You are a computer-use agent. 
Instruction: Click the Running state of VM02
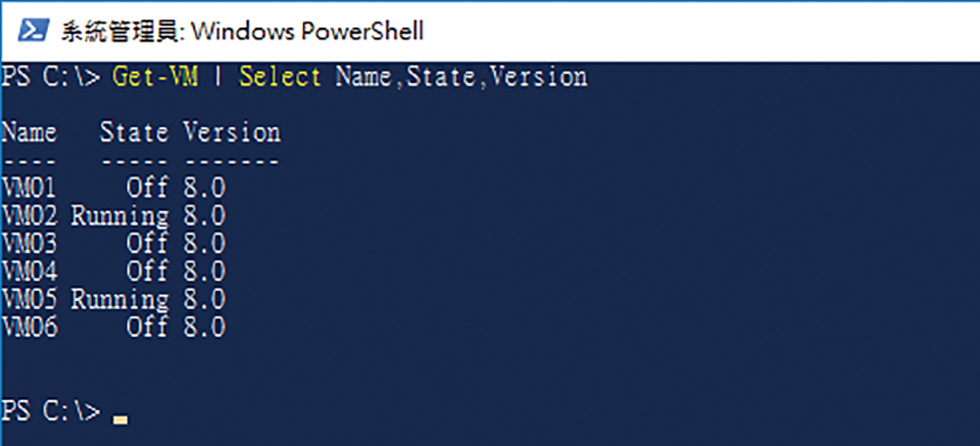(x=120, y=217)
